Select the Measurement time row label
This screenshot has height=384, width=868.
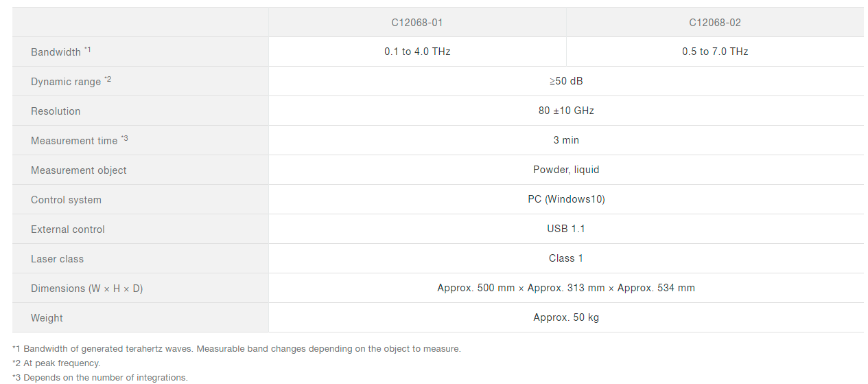pos(74,141)
